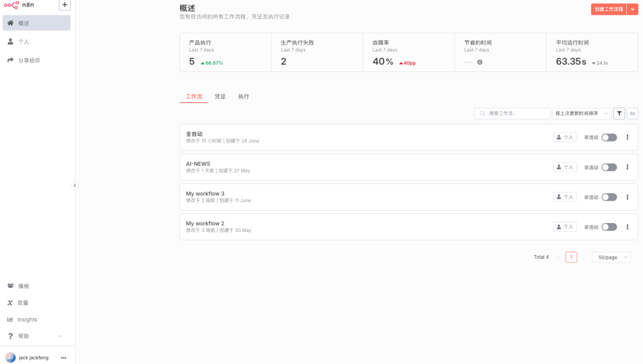Click the 40pp change indicator
Viewport: 643px width, 364px height.
coord(407,63)
